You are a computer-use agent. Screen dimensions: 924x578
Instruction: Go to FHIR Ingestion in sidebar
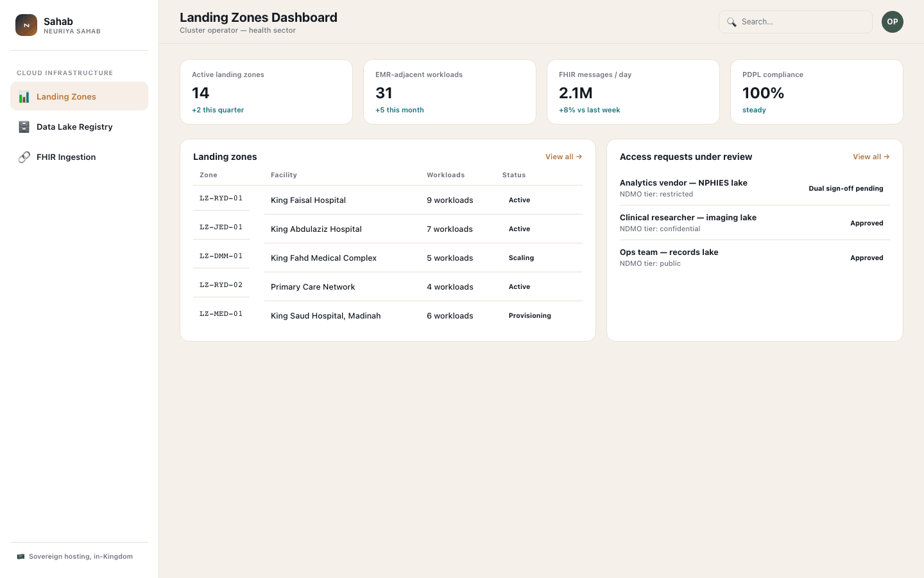[80, 157]
